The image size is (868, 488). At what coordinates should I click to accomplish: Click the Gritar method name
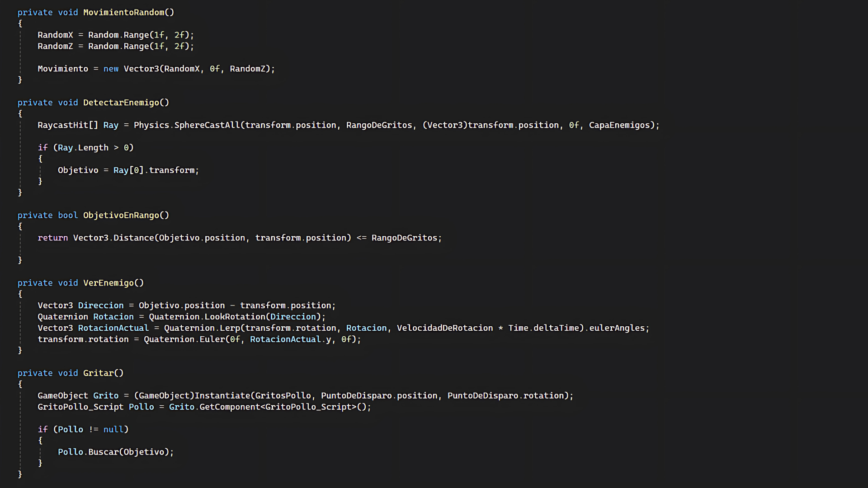click(x=98, y=373)
